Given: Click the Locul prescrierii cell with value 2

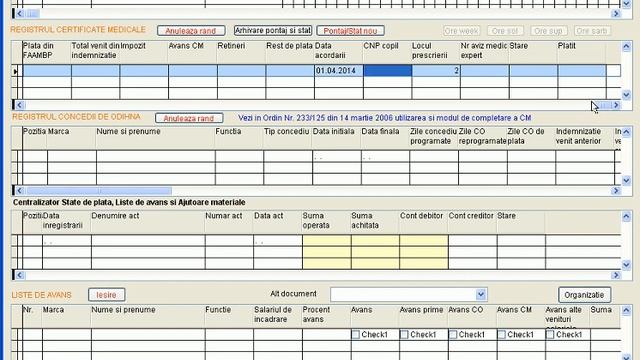Looking at the screenshot, I should tap(436, 71).
